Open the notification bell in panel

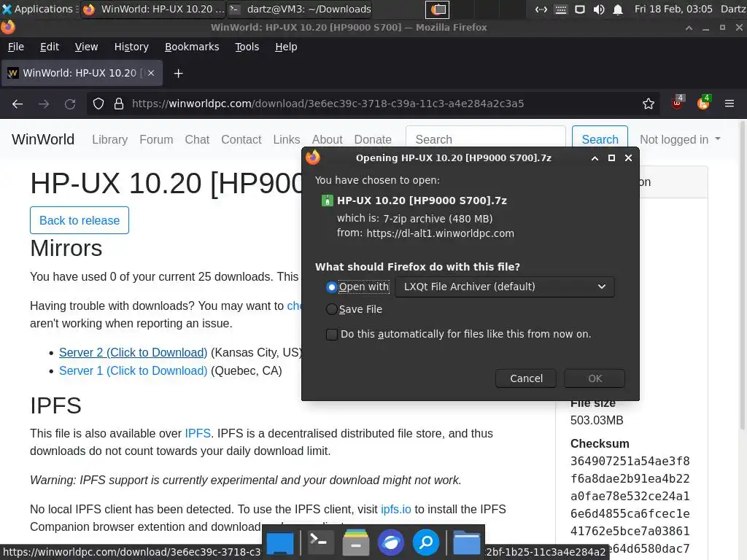(x=617, y=9)
